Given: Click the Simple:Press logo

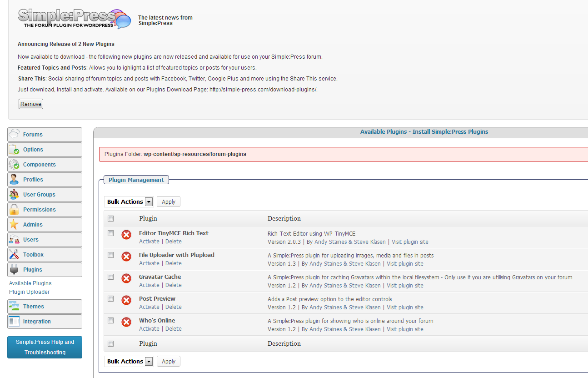Looking at the screenshot, I should pos(75,19).
